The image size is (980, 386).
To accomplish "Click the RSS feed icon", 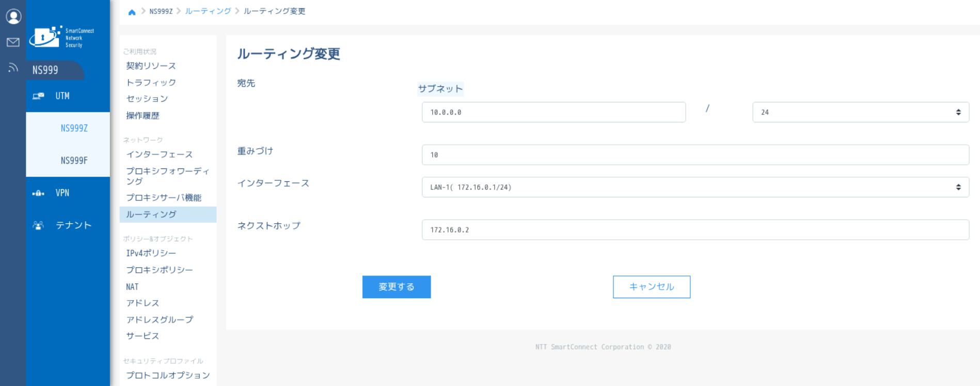I will click(x=13, y=67).
